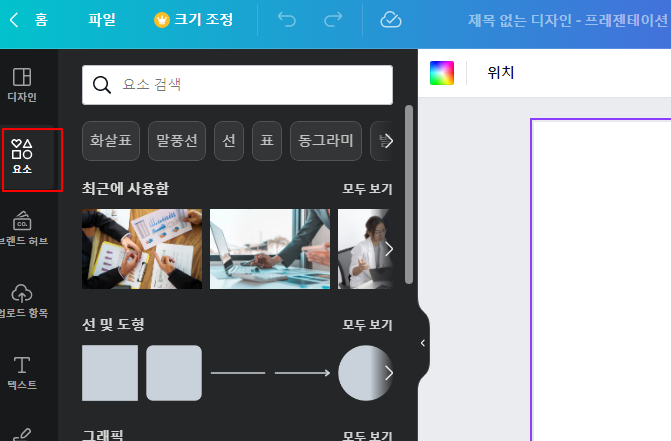The width and height of the screenshot is (671, 441).
Task: Add the meeting with charts photo
Action: click(142, 249)
